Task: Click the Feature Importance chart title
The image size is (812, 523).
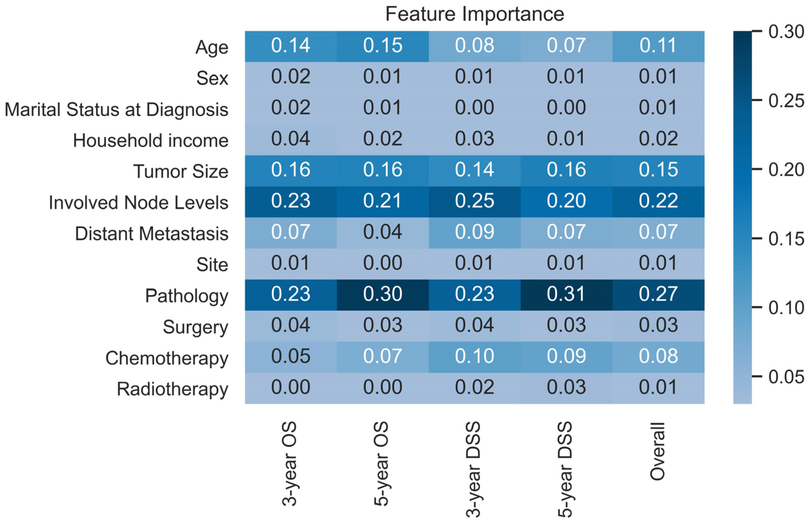Action: coord(474,14)
